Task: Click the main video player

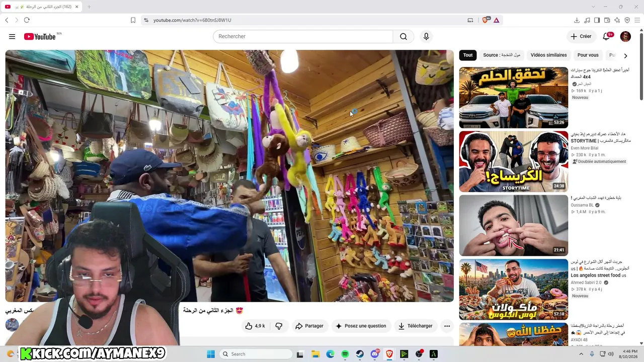Action: point(229,175)
